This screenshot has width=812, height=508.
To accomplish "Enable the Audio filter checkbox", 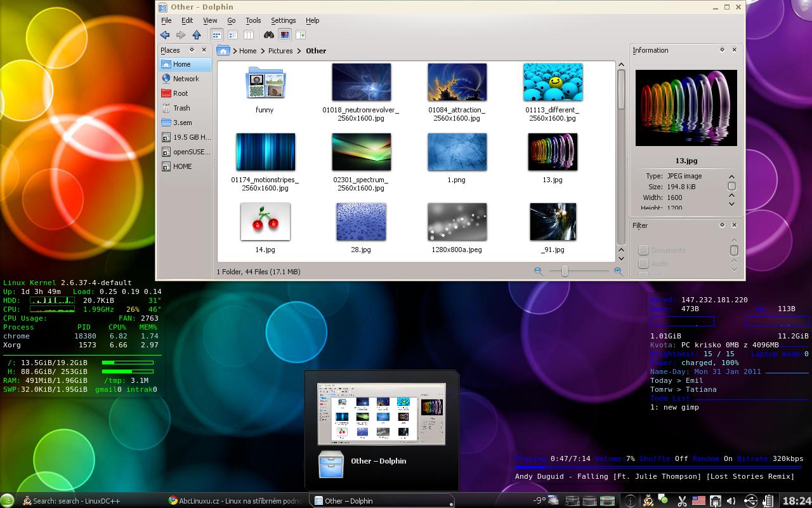I will pyautogui.click(x=643, y=264).
